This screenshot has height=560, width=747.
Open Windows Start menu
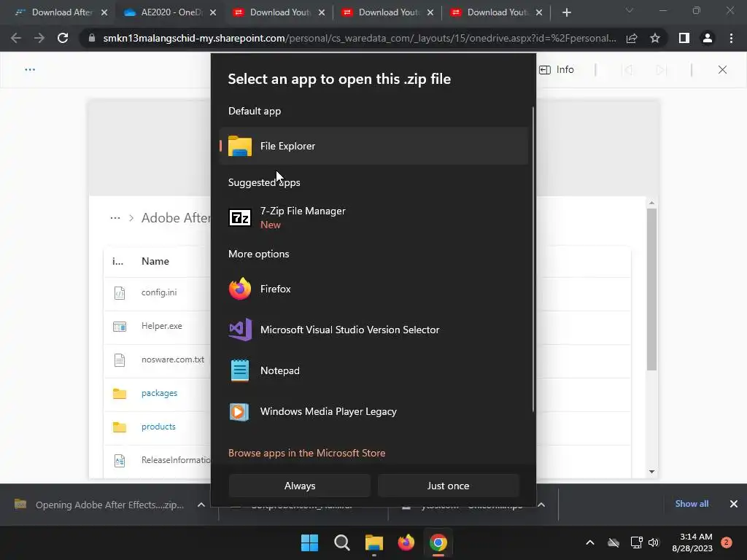pos(309,542)
